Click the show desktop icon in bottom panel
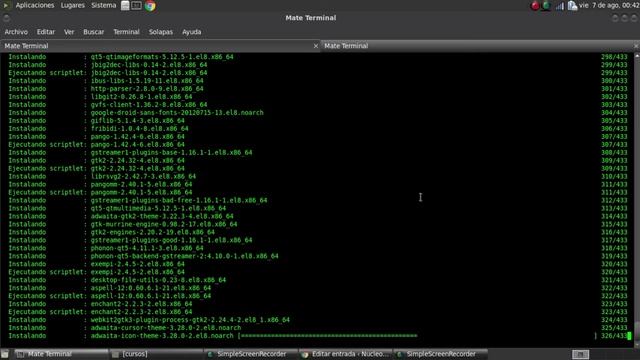This screenshot has width=640, height=360. (5, 354)
